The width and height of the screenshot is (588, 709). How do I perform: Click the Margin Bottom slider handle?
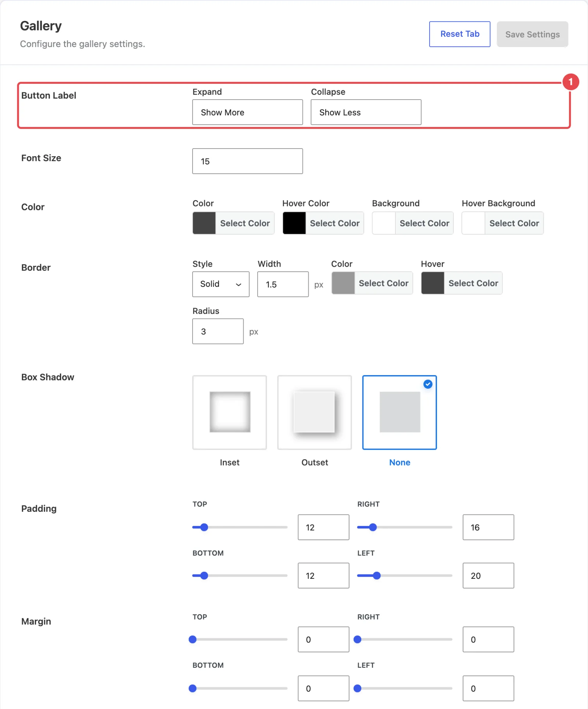click(x=193, y=688)
